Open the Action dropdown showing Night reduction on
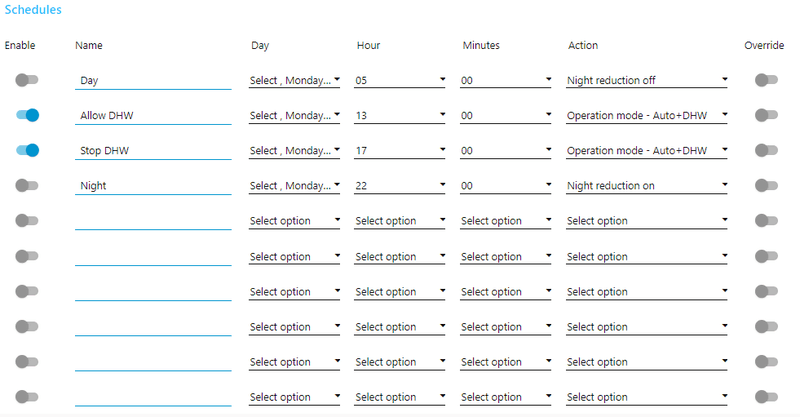The image size is (800, 417). tap(647, 185)
